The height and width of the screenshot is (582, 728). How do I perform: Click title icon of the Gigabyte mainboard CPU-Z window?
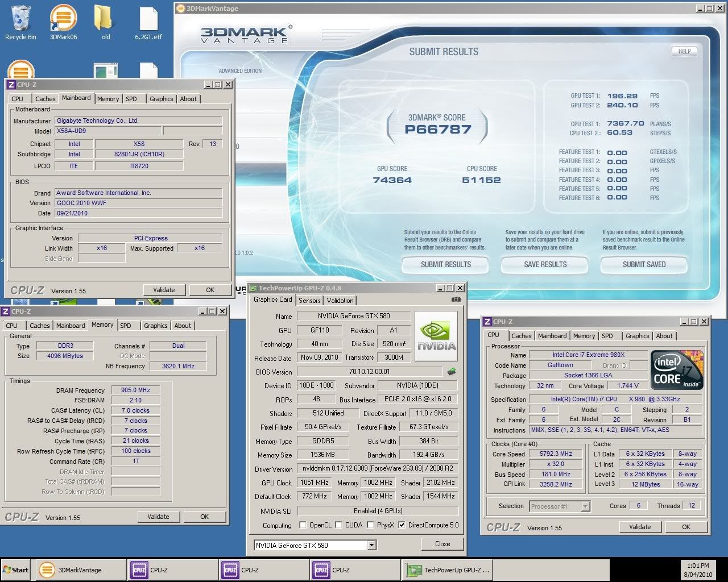pyautogui.click(x=11, y=85)
